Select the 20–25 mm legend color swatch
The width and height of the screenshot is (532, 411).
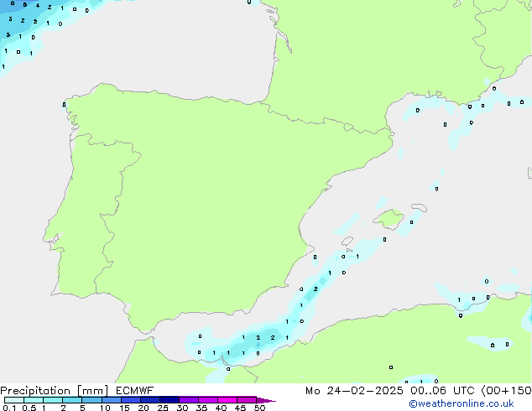tap(149, 400)
